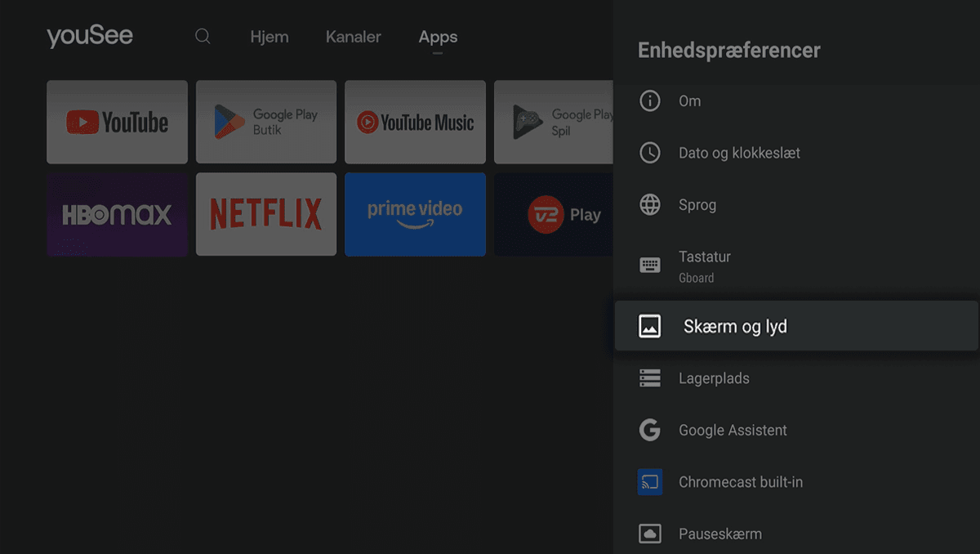Screen dimensions: 980x554
Task: Launch the YouTube app tile
Action: pyautogui.click(x=117, y=122)
